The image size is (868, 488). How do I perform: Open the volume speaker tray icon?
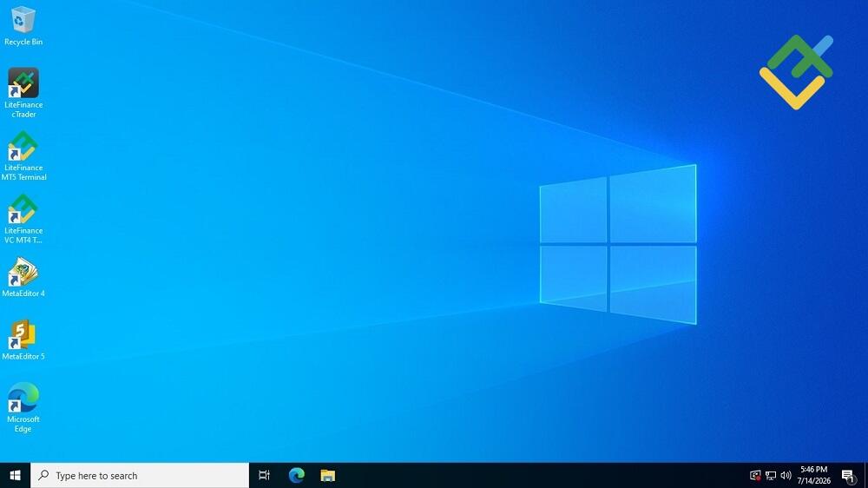coord(786,475)
